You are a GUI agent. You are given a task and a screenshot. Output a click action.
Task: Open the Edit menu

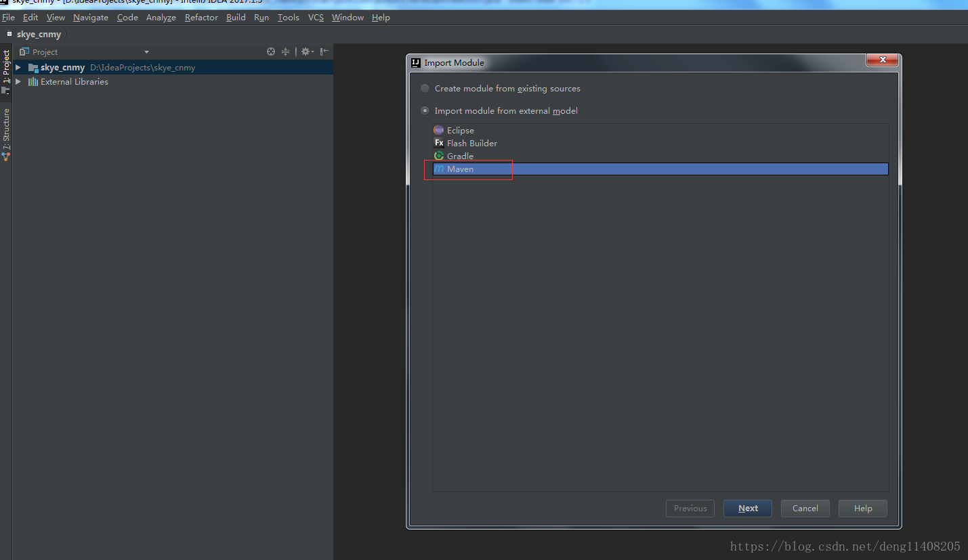click(x=30, y=18)
